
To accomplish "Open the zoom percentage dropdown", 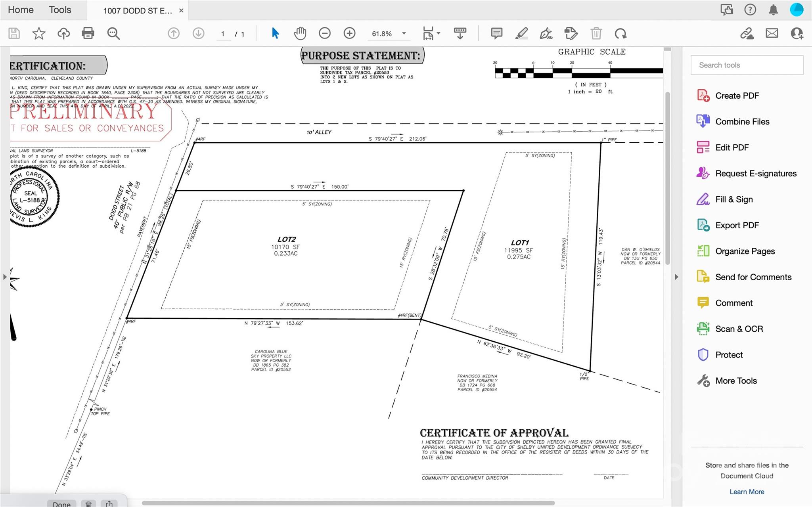I will pyautogui.click(x=404, y=33).
